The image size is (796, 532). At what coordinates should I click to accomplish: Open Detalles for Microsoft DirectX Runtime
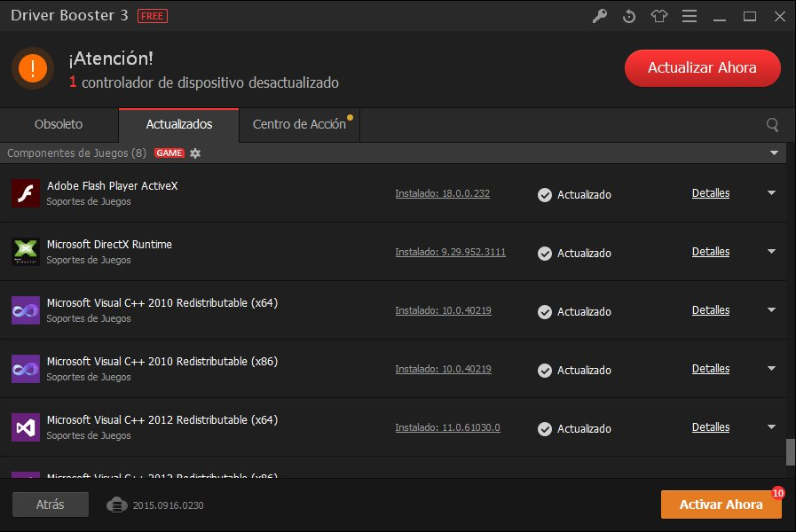(711, 252)
